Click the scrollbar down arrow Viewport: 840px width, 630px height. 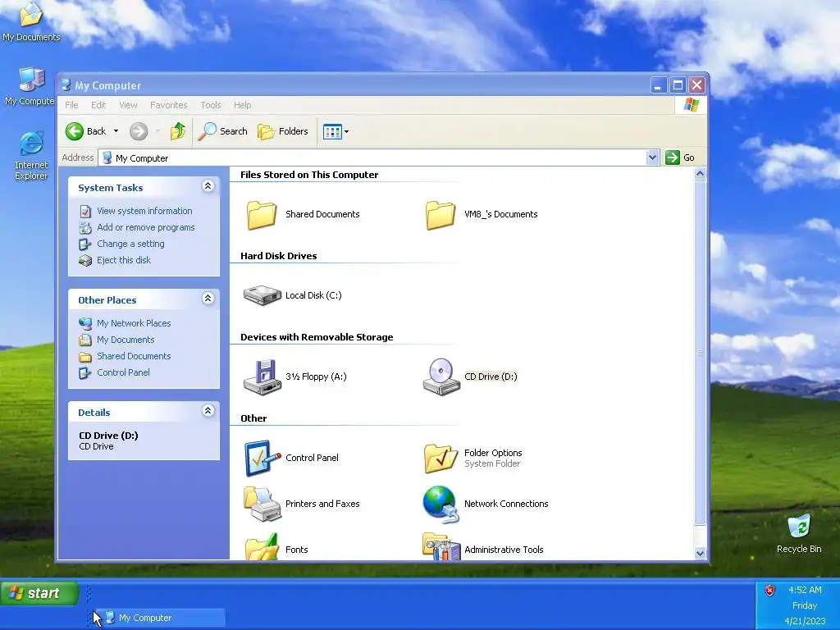pos(701,554)
